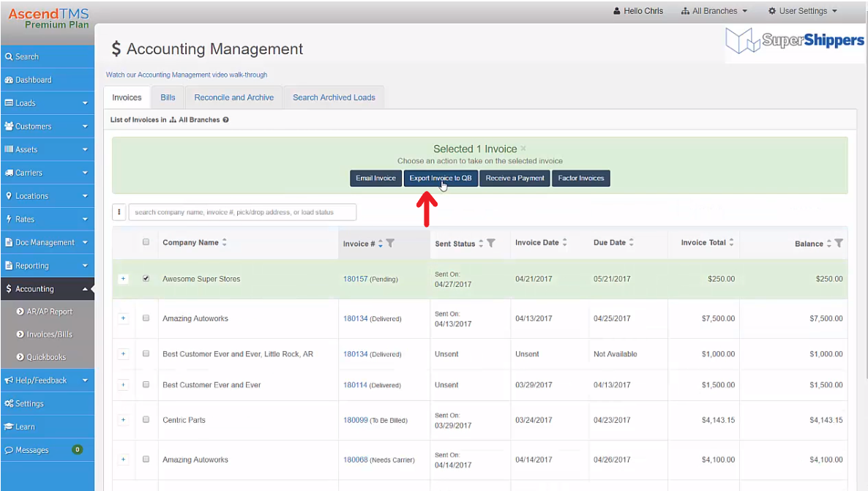Open the Learn section
Screen dimensions: 868x491
[x=48, y=427]
